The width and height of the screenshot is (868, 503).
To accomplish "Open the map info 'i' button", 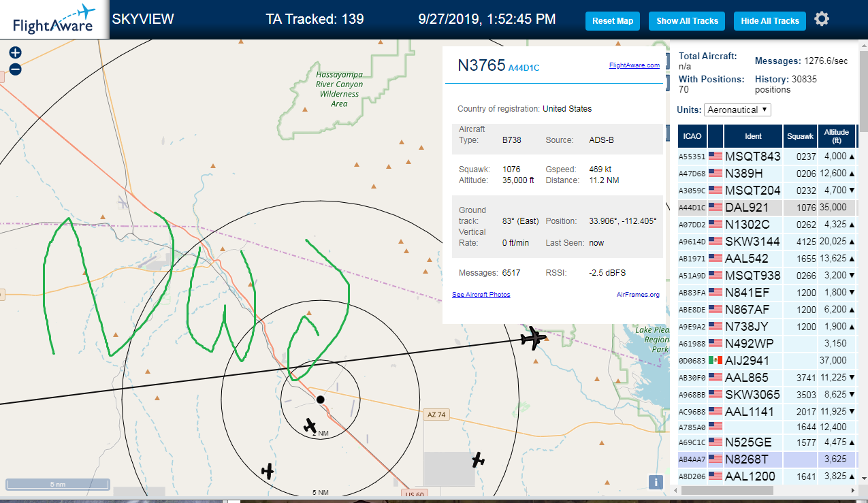I will 656,482.
